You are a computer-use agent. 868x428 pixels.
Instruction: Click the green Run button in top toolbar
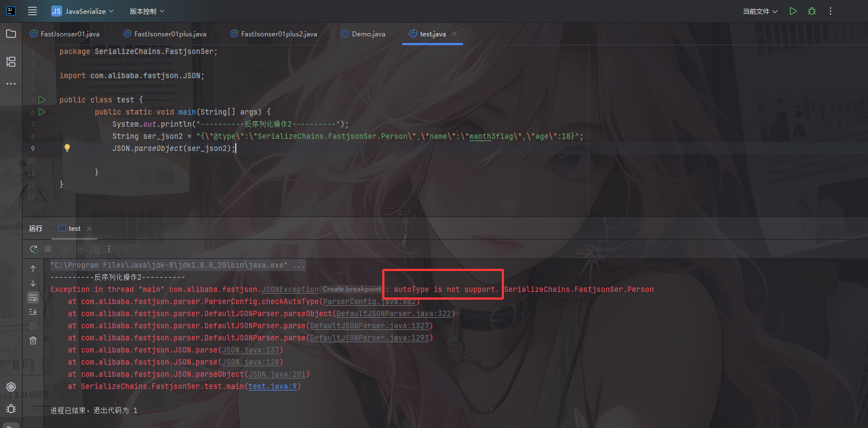click(x=793, y=11)
